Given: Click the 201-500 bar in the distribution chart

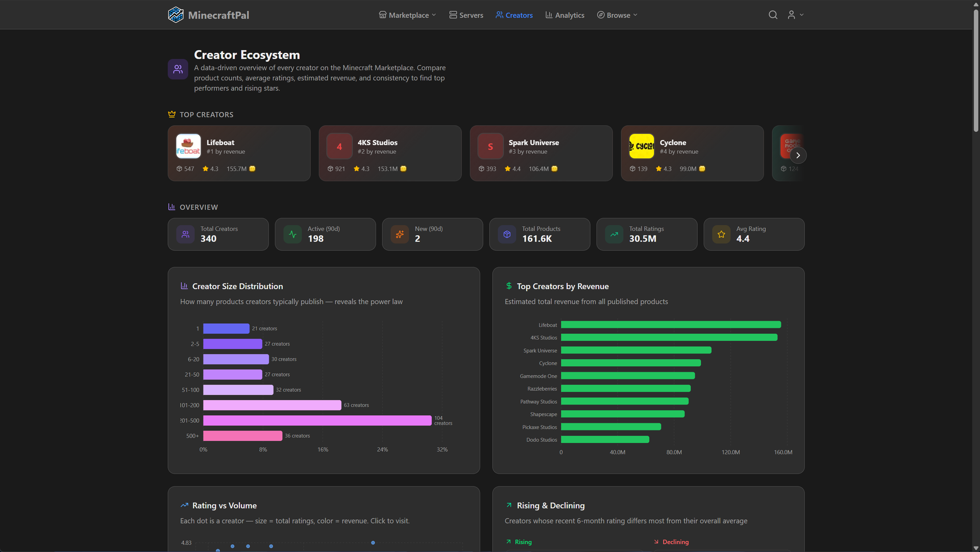Looking at the screenshot, I should 316,420.
